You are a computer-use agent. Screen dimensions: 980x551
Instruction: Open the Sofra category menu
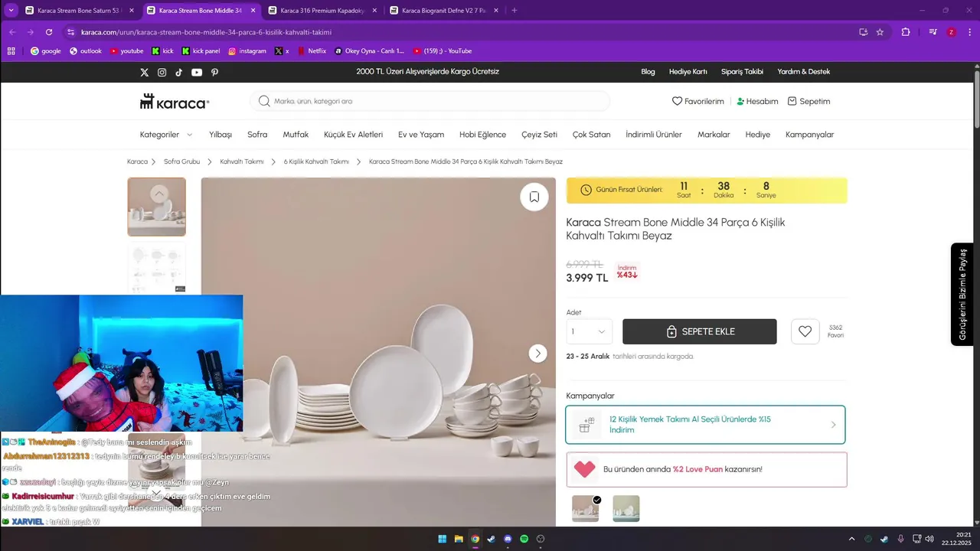click(x=257, y=135)
